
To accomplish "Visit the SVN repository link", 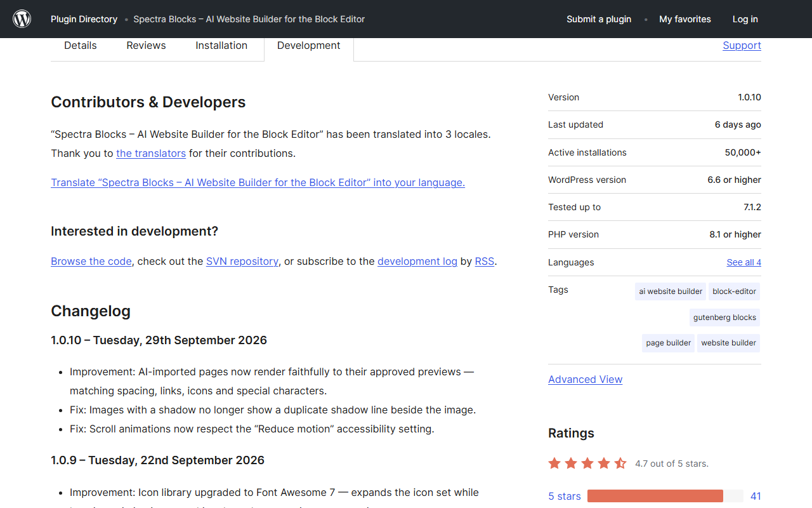I will (242, 261).
